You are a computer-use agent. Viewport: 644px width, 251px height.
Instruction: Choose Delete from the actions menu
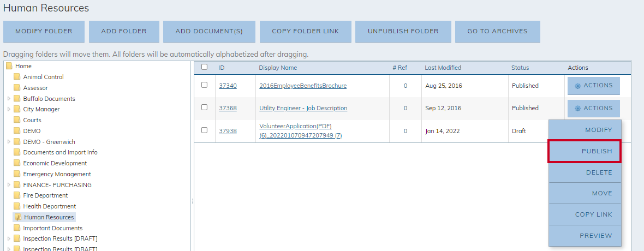pos(585,172)
